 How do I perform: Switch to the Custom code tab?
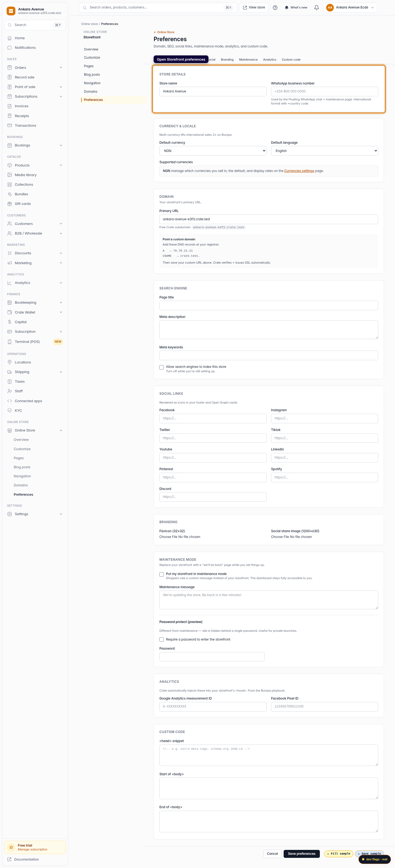coord(291,60)
